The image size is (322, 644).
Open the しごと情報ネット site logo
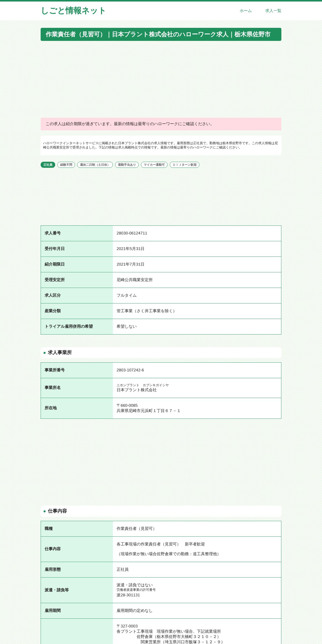click(73, 11)
